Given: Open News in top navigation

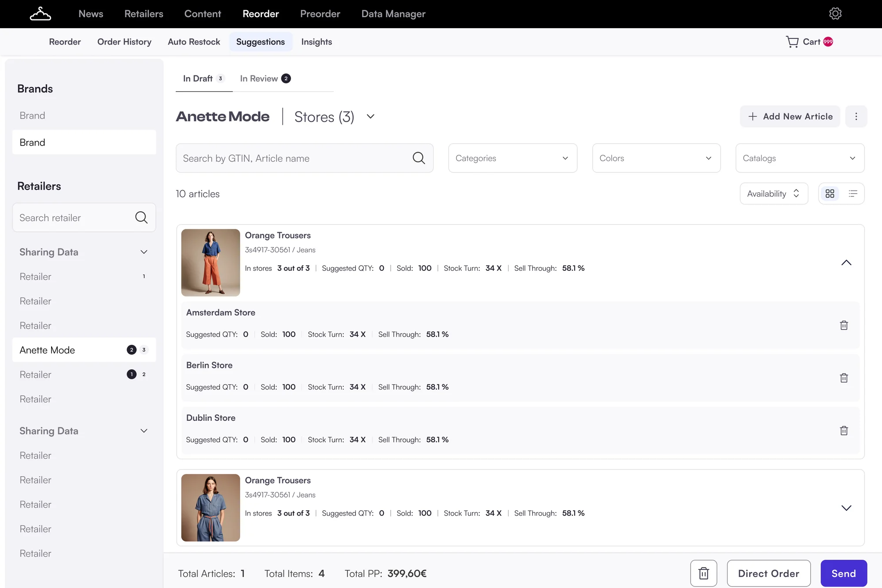Looking at the screenshot, I should tap(91, 14).
